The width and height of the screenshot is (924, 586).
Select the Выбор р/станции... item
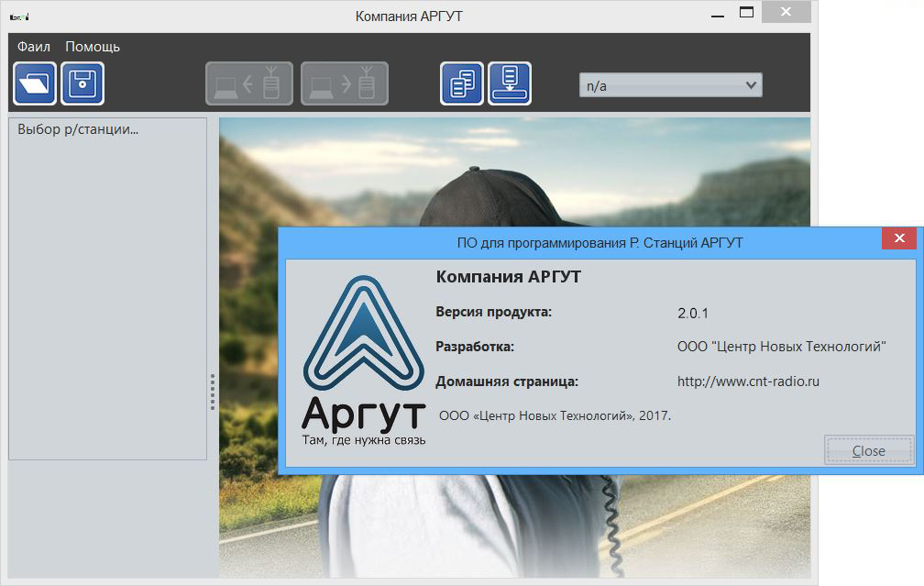point(78,129)
